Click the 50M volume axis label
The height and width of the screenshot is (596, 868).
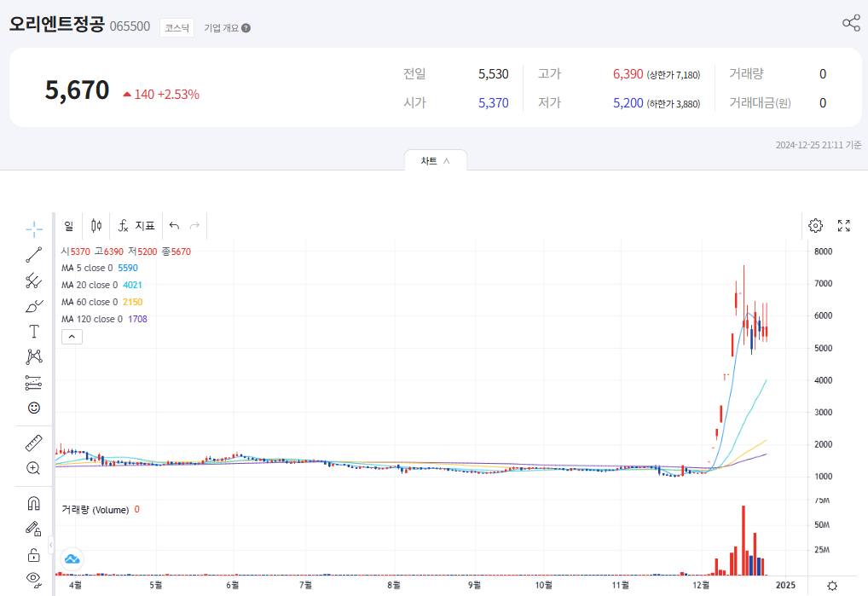[x=822, y=524]
